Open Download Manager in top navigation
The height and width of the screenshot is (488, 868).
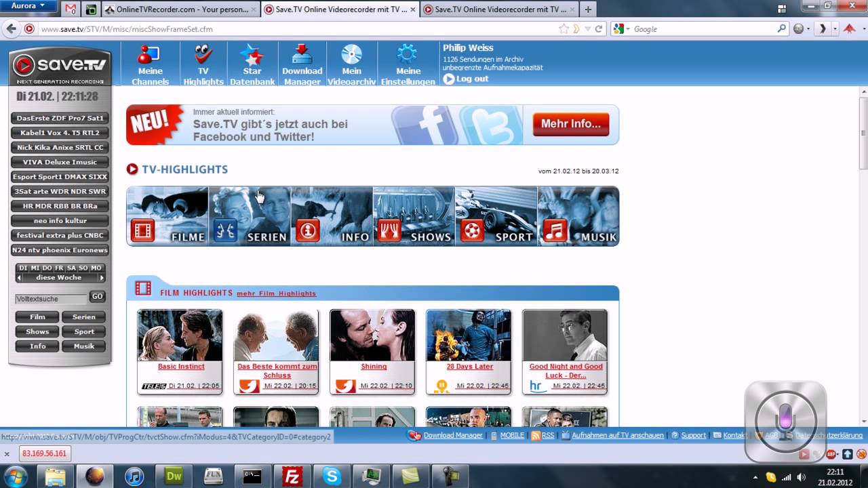click(x=302, y=57)
